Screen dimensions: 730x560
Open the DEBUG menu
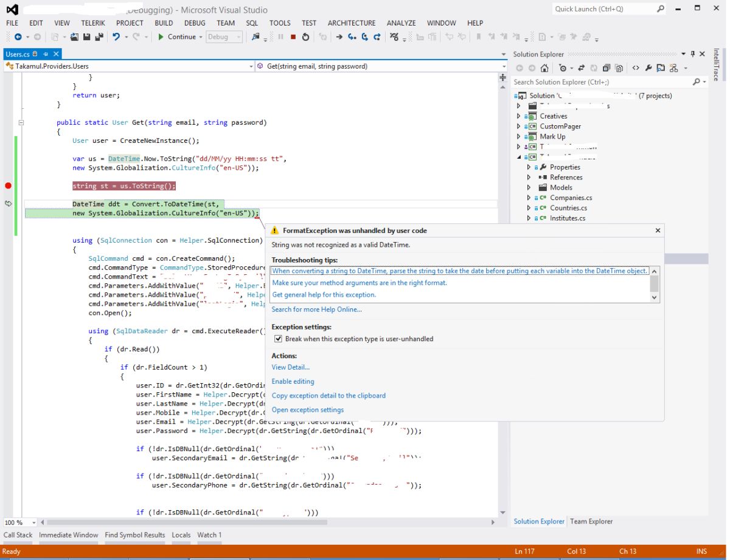click(x=195, y=23)
